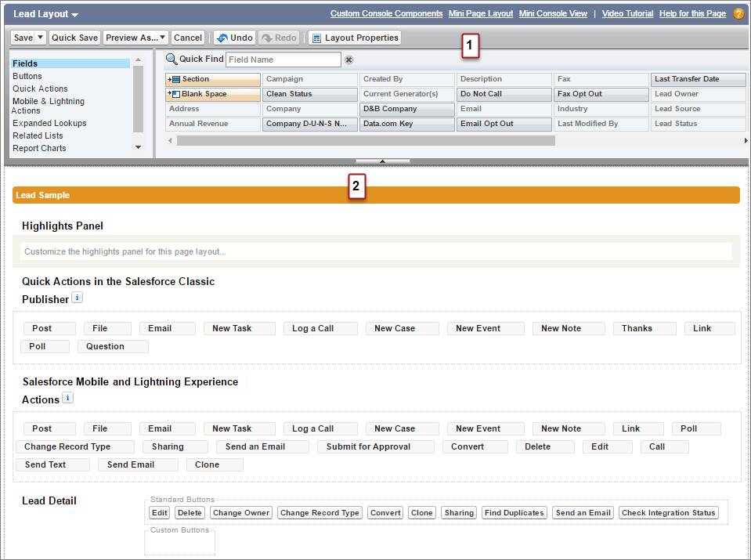Click Clone in Standard Buttons
Viewport: 751px width, 560px height.
point(421,512)
